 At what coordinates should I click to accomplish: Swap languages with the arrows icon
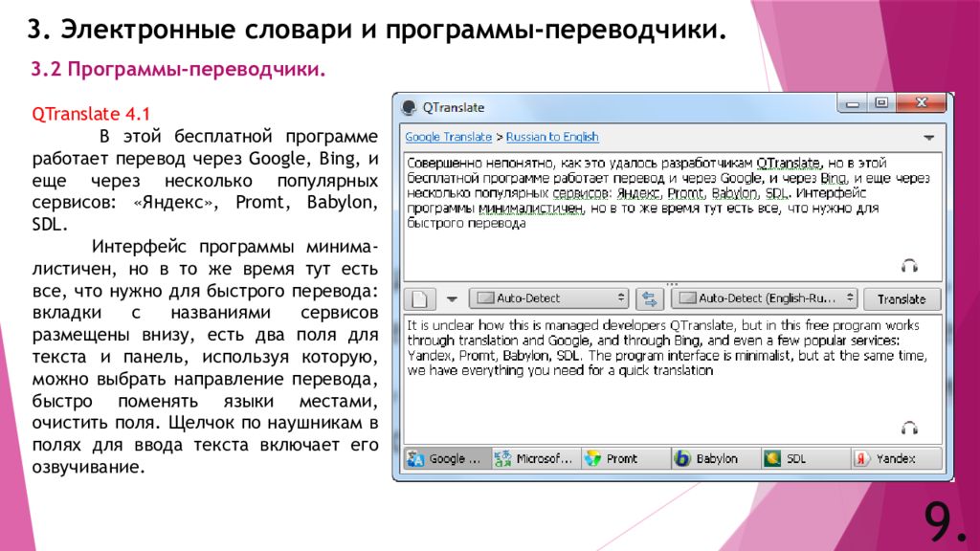650,298
